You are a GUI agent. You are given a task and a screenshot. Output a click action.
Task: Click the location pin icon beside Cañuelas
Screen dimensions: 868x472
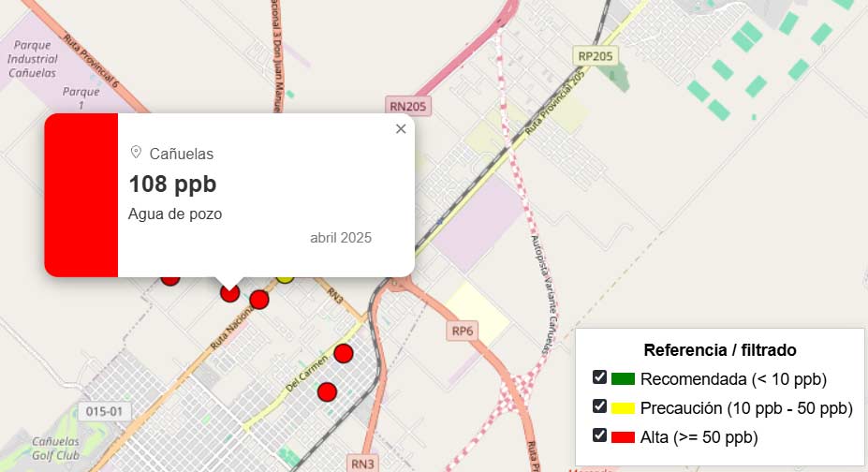pos(136,153)
